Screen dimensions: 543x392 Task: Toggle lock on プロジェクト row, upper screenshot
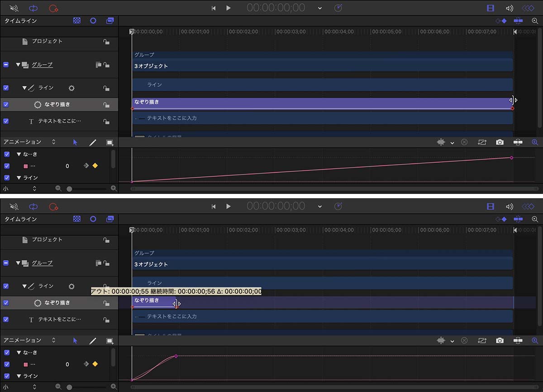click(x=106, y=42)
